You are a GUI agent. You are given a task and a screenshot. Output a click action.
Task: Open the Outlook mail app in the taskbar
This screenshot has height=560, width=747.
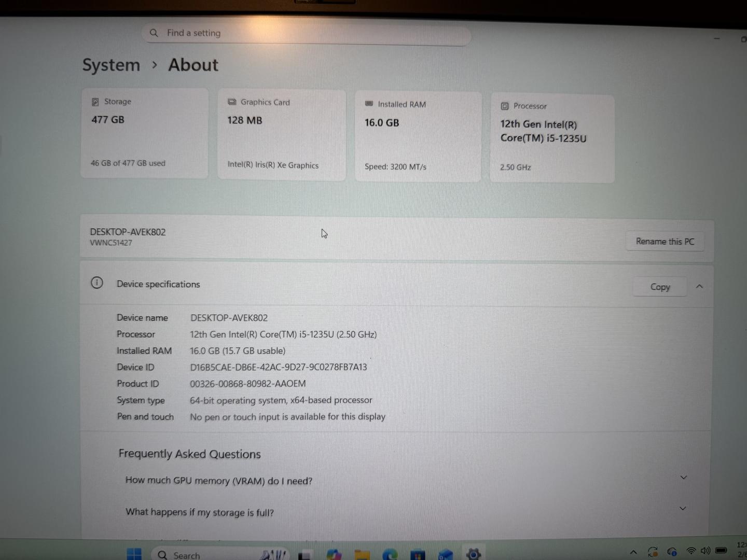pos(446,554)
